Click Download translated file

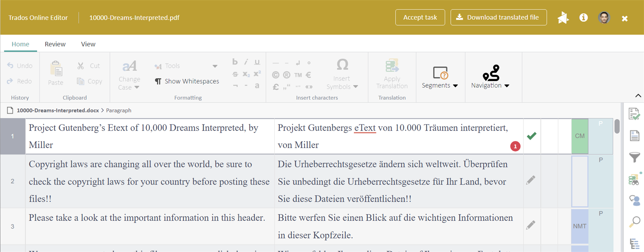click(x=498, y=18)
